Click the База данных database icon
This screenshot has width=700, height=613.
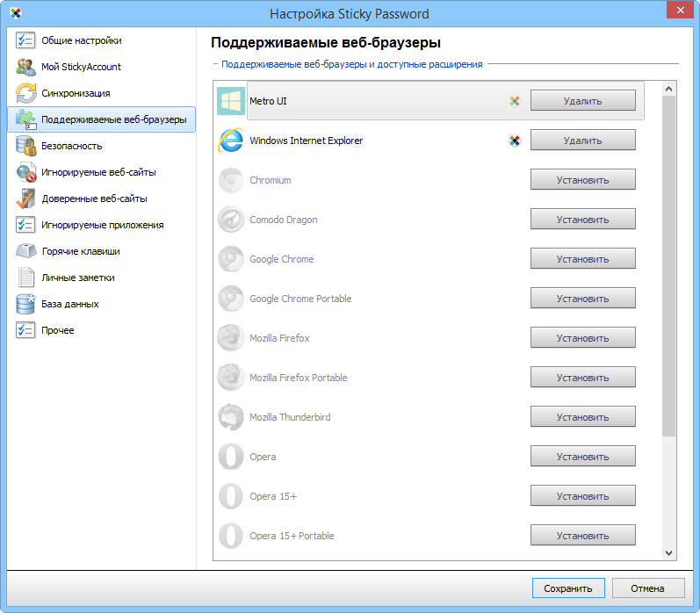25,304
